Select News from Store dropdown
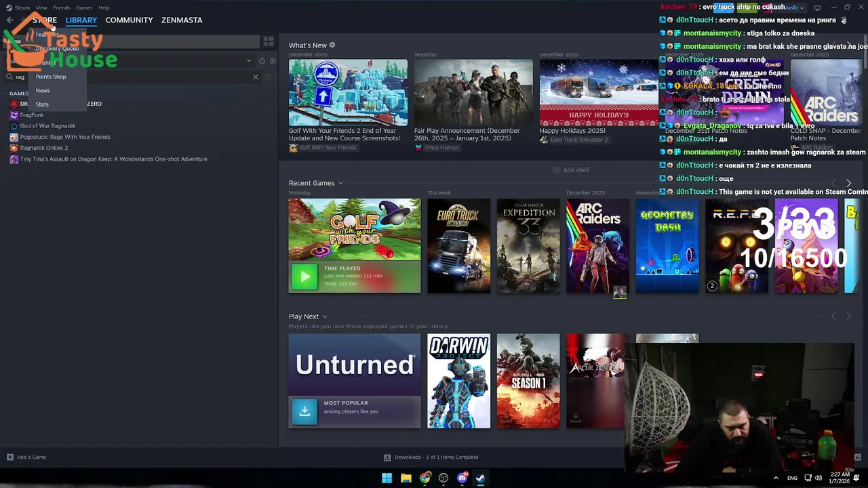Screen dimensions: 868x488 [43, 90]
